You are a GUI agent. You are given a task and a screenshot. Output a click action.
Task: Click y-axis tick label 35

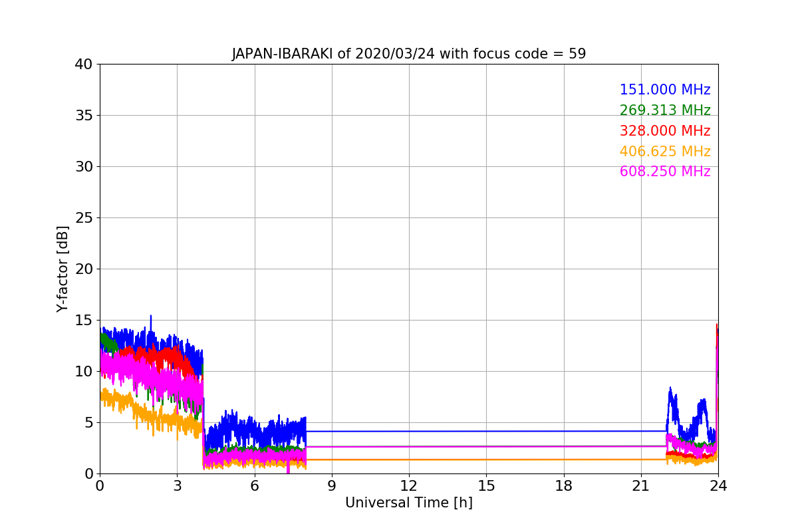click(x=84, y=116)
